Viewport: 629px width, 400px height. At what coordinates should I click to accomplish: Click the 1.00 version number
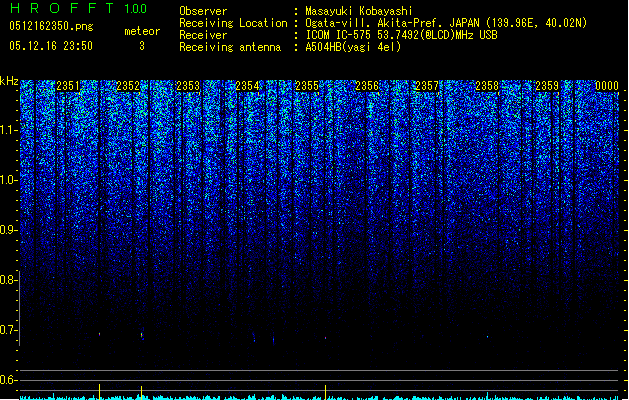pyautogui.click(x=135, y=9)
